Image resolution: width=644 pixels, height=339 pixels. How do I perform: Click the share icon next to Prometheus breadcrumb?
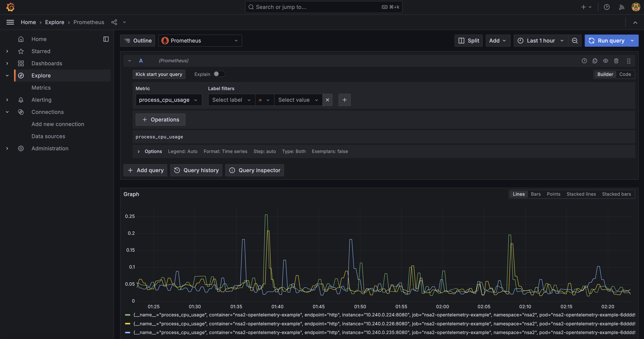114,22
